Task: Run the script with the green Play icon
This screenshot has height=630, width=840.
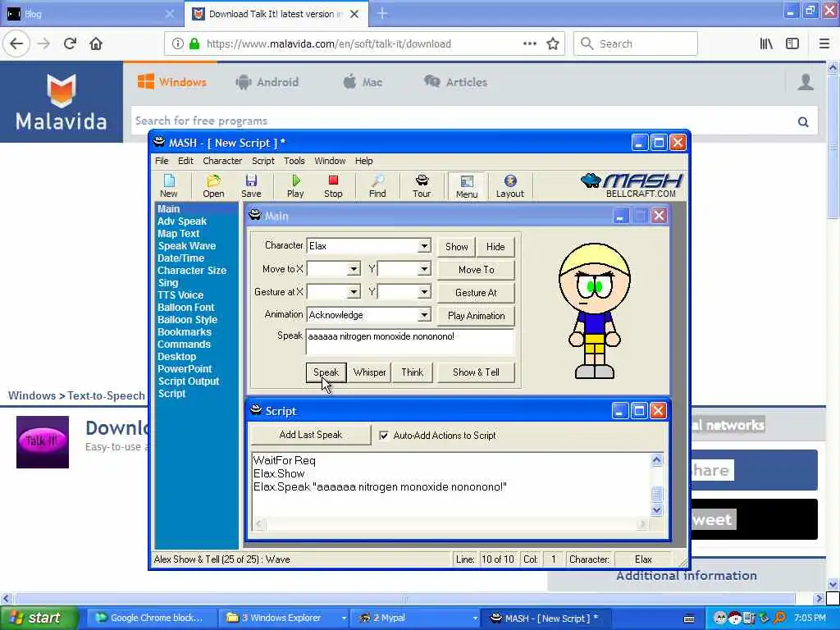Action: (295, 186)
